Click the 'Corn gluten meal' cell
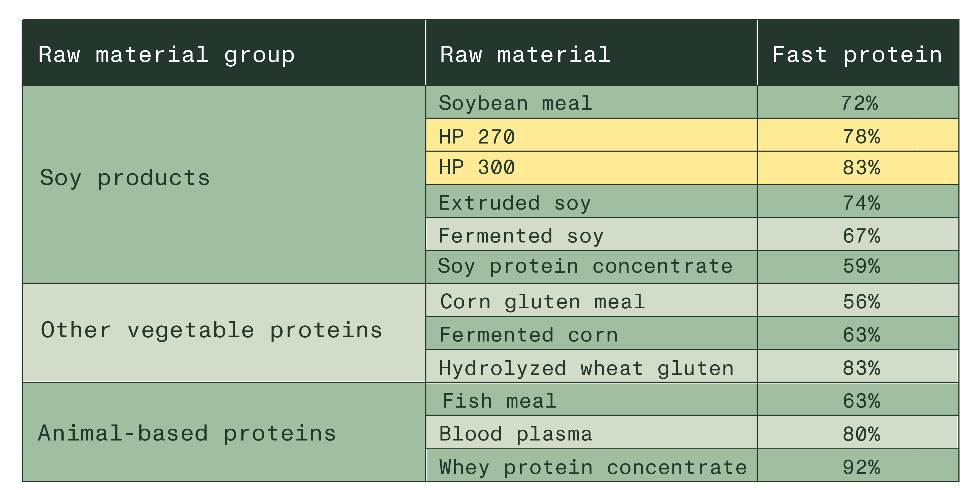This screenshot has width=980, height=490. pos(543,302)
